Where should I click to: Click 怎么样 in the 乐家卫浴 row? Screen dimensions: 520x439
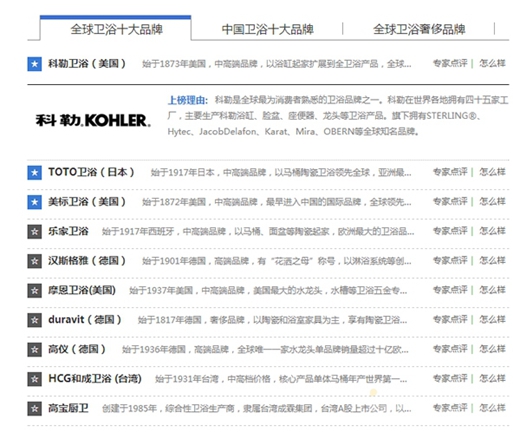[x=492, y=231]
